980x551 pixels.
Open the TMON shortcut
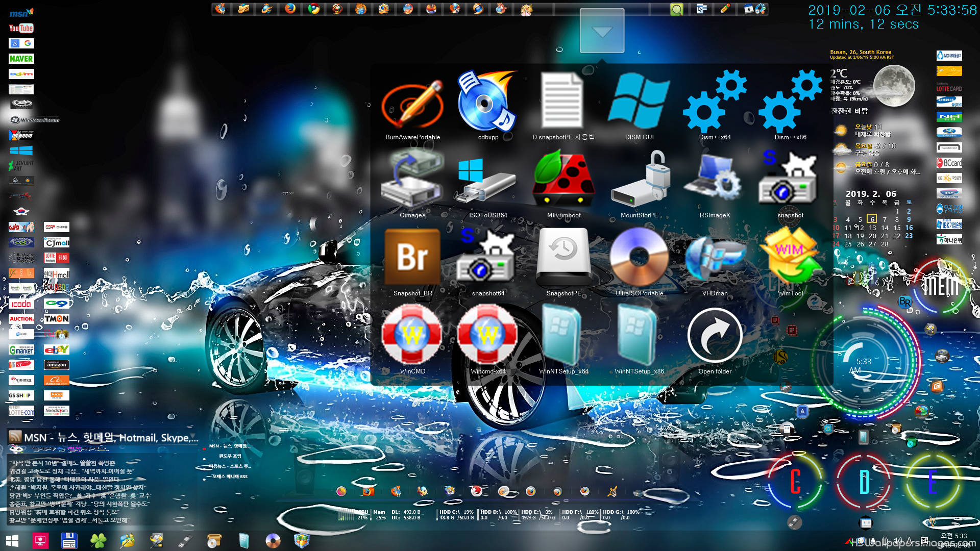tap(56, 319)
